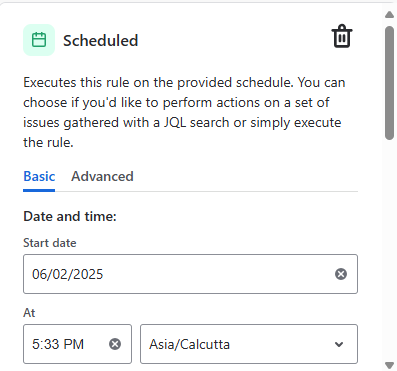397x371 pixels.
Task: Click the scrollbar down arrow
Action: 389,365
